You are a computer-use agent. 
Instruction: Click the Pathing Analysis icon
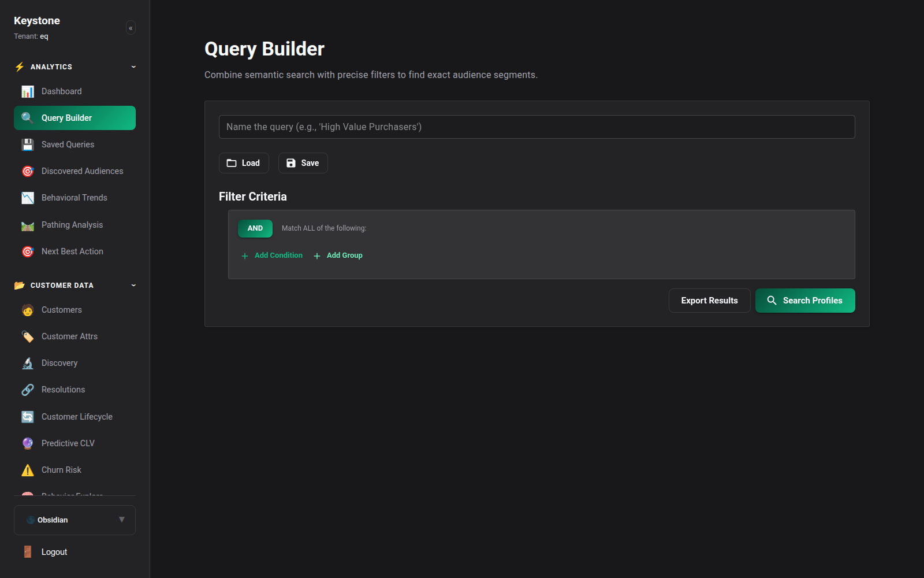click(x=28, y=225)
